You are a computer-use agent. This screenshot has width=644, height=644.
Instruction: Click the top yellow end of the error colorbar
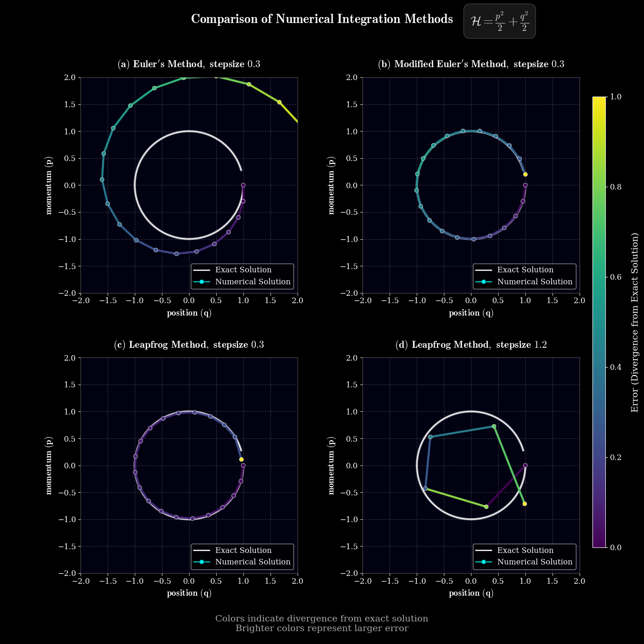tap(599, 99)
